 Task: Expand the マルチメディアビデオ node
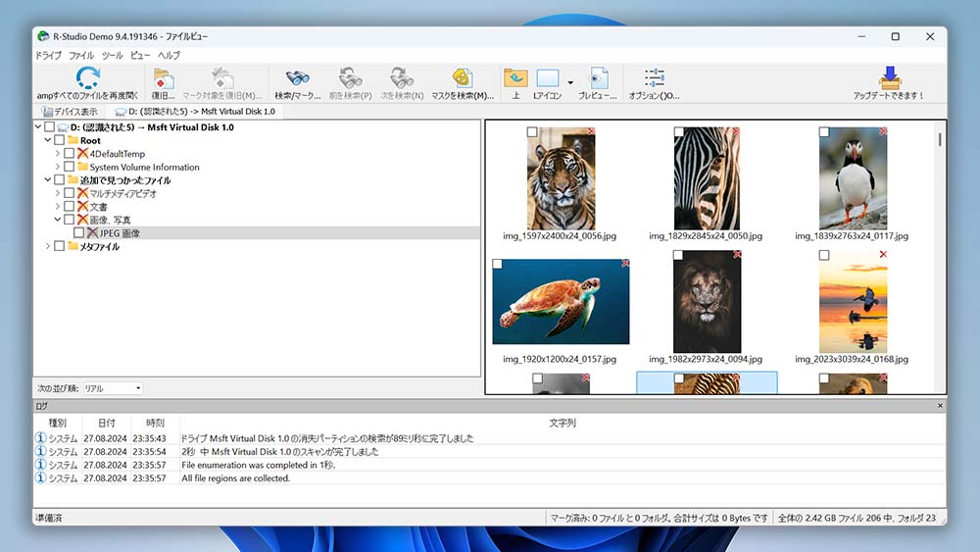(x=58, y=193)
